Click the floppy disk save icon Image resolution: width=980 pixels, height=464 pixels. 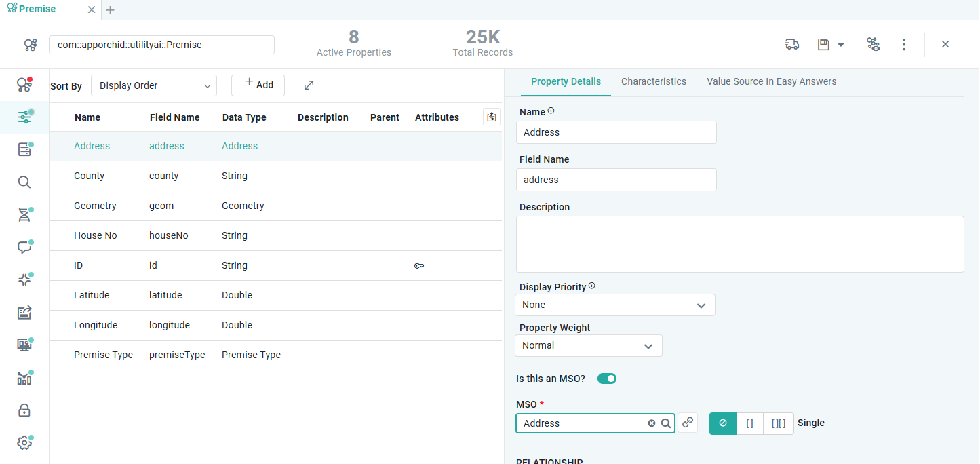click(823, 45)
